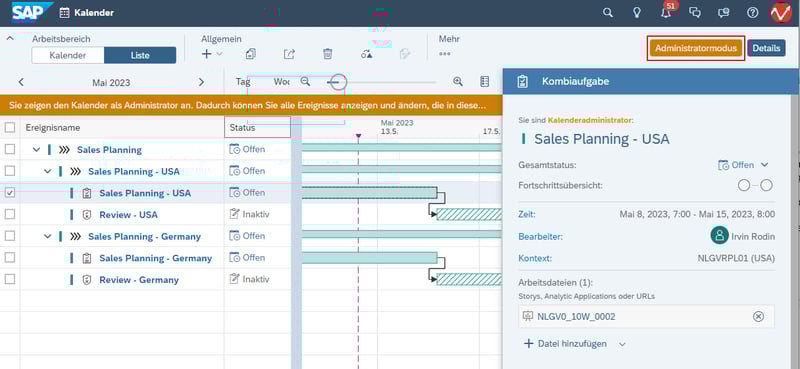Click Inaktiv status of Review - Germany
Viewport: 800px width, 369px height.
click(x=249, y=279)
